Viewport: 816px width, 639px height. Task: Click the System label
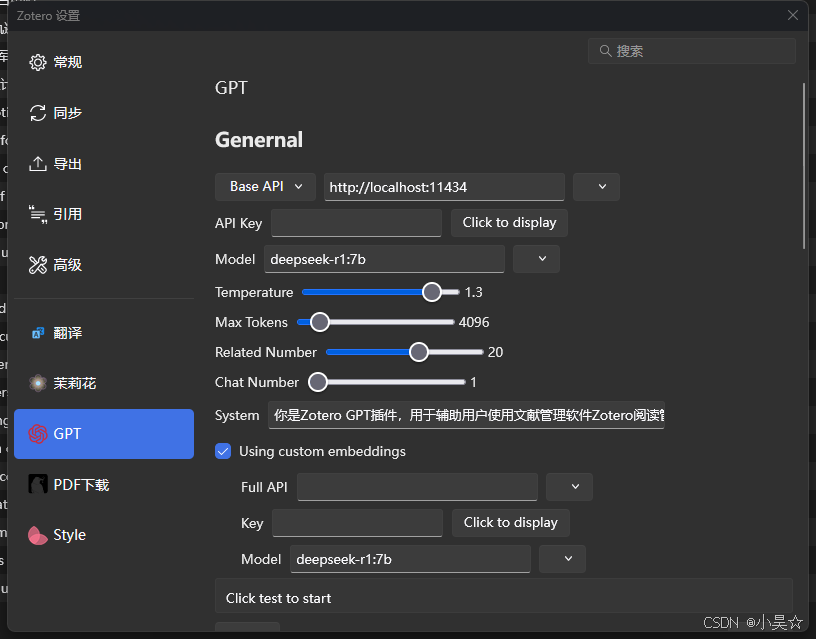click(x=237, y=415)
